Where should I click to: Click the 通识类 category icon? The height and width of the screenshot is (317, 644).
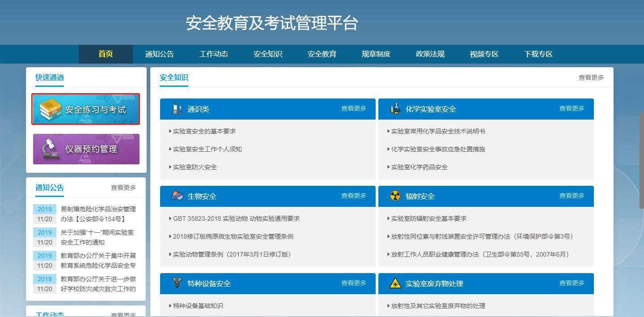[x=176, y=108]
